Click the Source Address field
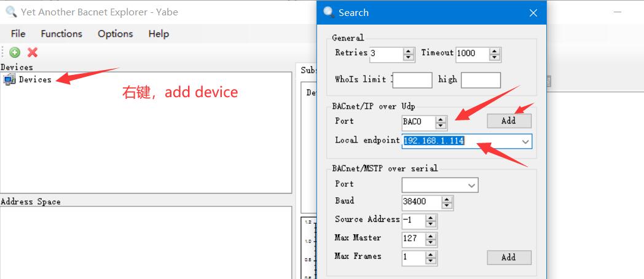Screen dimensions: 644x279 pos(413,221)
